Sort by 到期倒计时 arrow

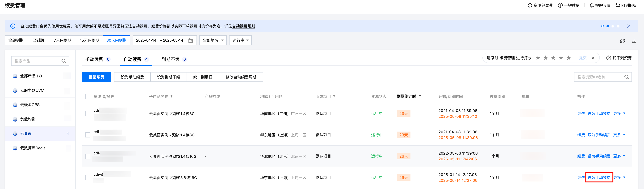click(420, 96)
